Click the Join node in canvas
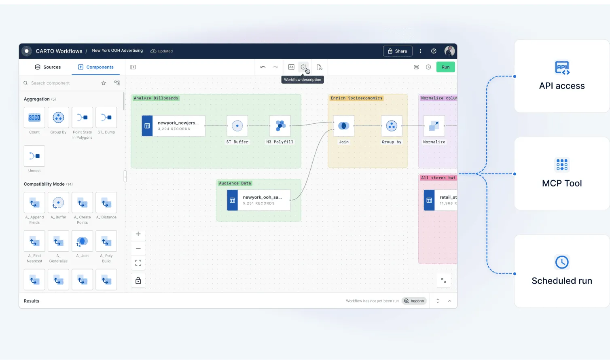The image size is (610, 364). pos(343,126)
